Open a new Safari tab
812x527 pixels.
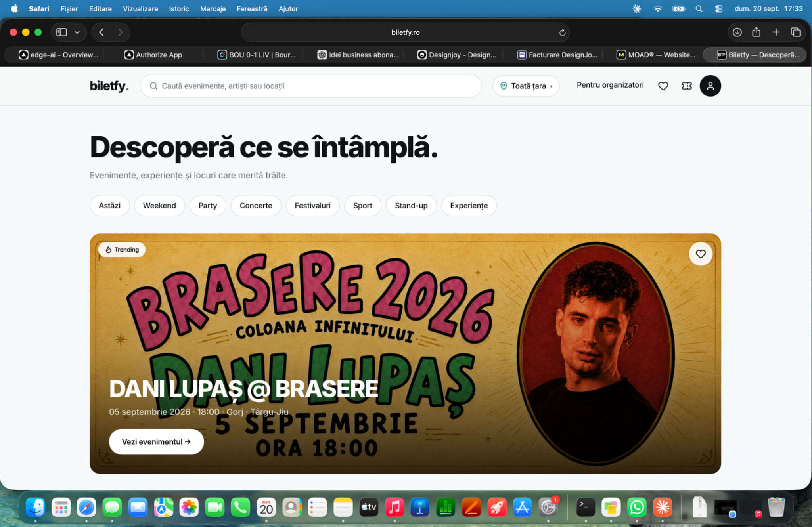(x=776, y=32)
